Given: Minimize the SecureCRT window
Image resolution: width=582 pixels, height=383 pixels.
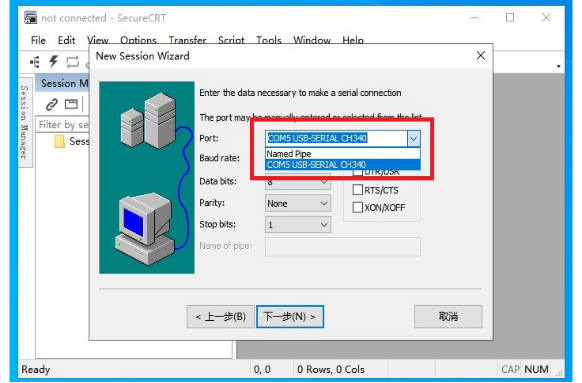Looking at the screenshot, I should (x=474, y=17).
